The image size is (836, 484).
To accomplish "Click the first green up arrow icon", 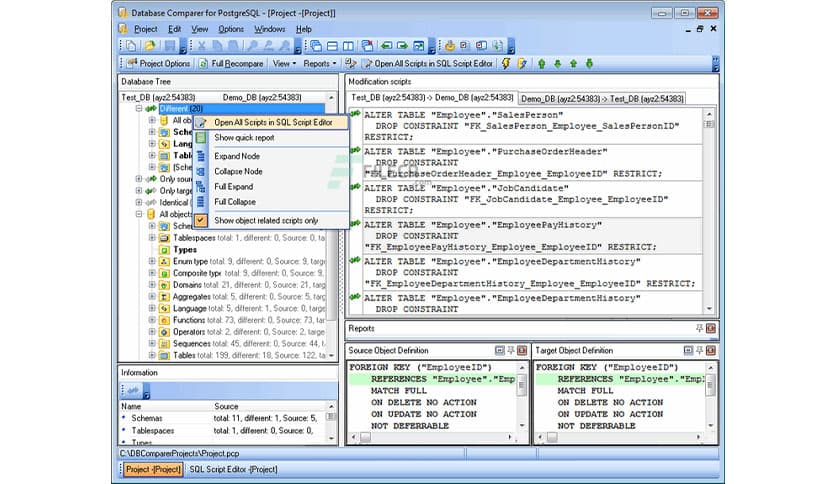I will coord(542,63).
